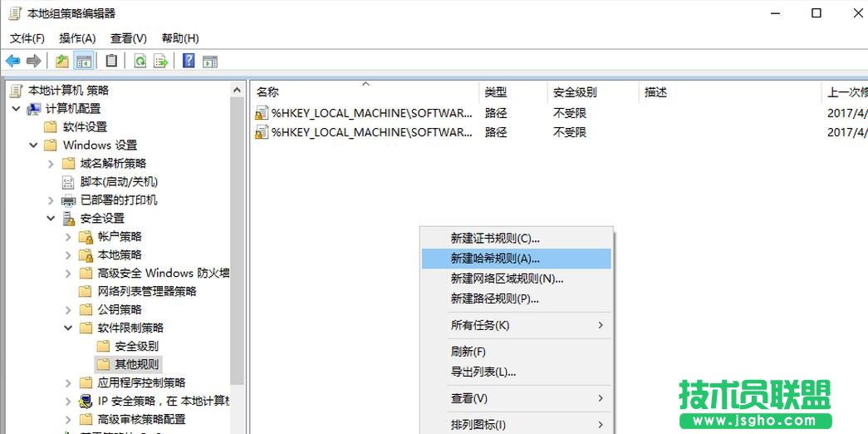The image size is (868, 434).
Task: Select the 其他规则 tree item
Action: [x=136, y=364]
